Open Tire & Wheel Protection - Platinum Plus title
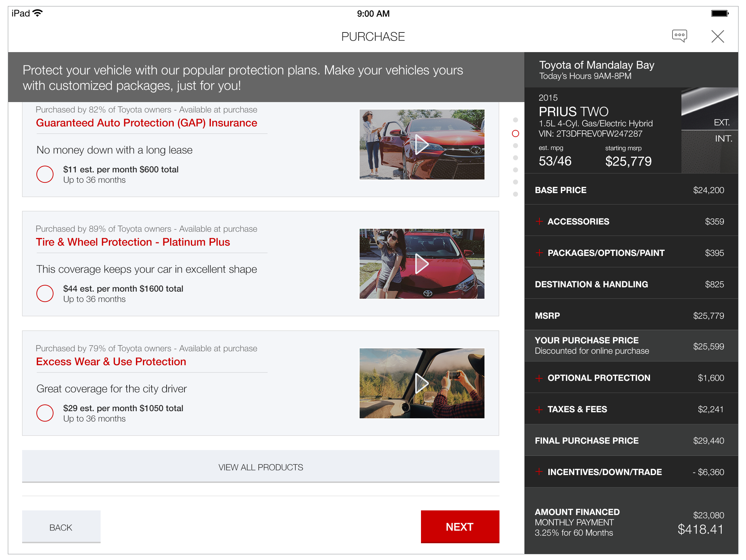Screen dimensions: 746x560 133,242
